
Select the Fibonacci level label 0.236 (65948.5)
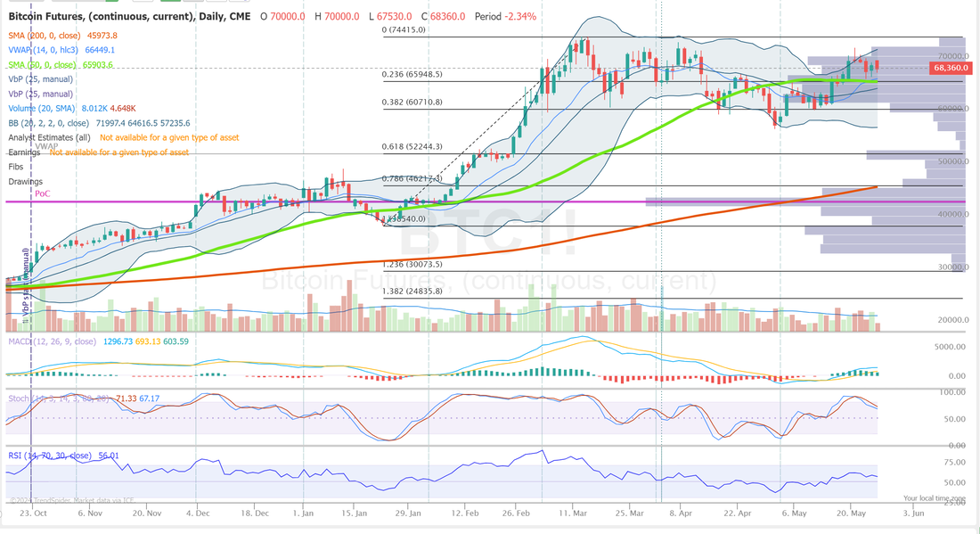412,74
